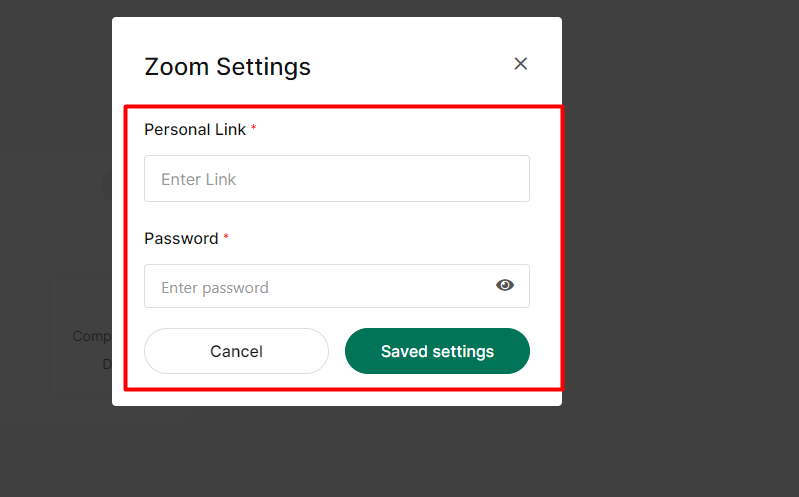Click the 'Enter password' placeholder text
The image size is (799, 497).
click(x=215, y=288)
